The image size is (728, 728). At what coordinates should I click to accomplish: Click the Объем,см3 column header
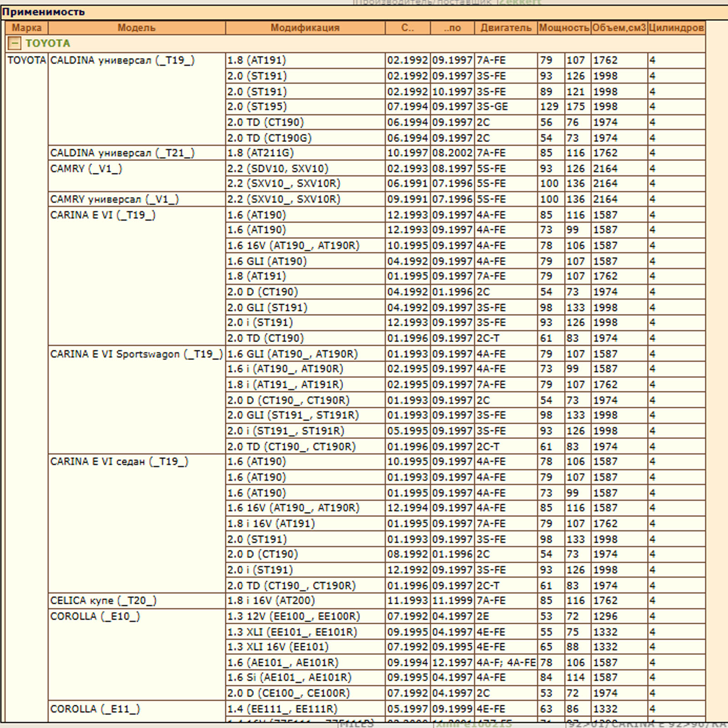click(619, 28)
